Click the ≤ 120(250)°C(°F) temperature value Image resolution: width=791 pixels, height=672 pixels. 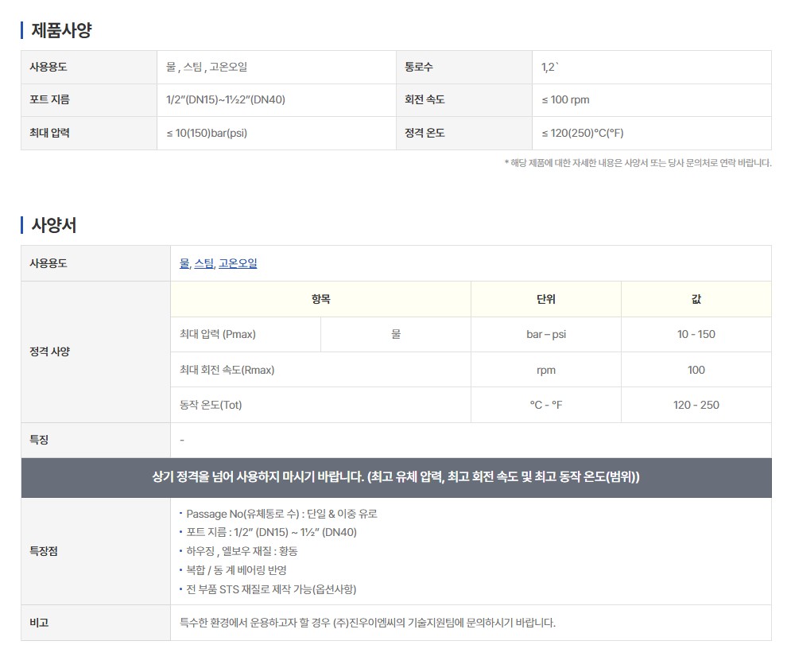click(x=582, y=133)
